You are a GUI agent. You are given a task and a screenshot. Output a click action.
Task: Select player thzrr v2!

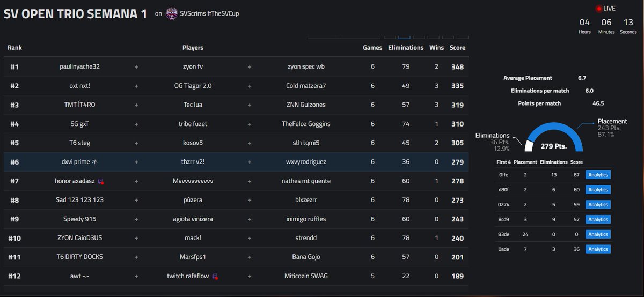193,162
